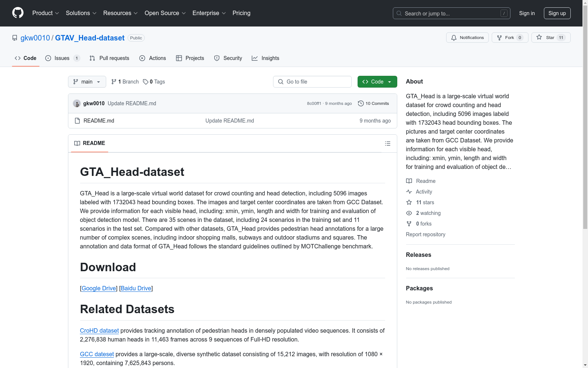Click the Sign up button

point(557,13)
